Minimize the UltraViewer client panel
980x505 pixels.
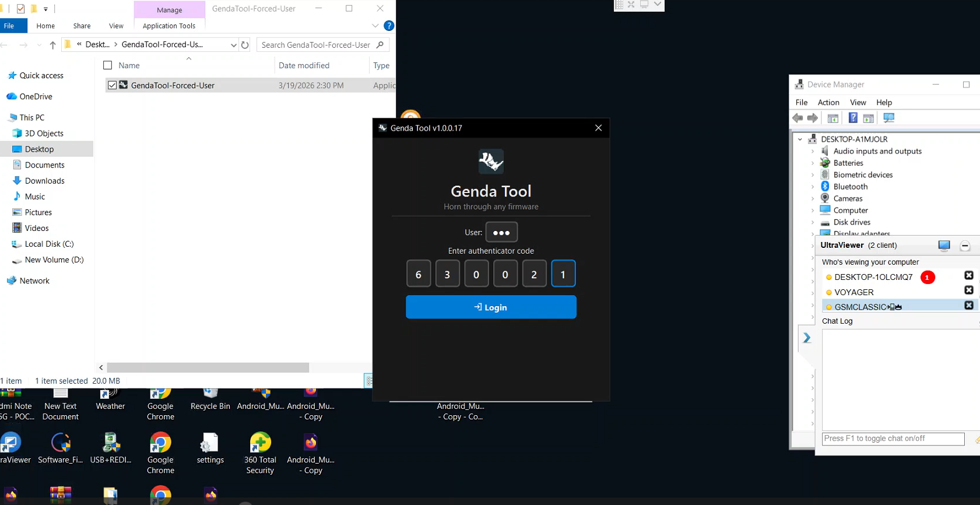965,246
